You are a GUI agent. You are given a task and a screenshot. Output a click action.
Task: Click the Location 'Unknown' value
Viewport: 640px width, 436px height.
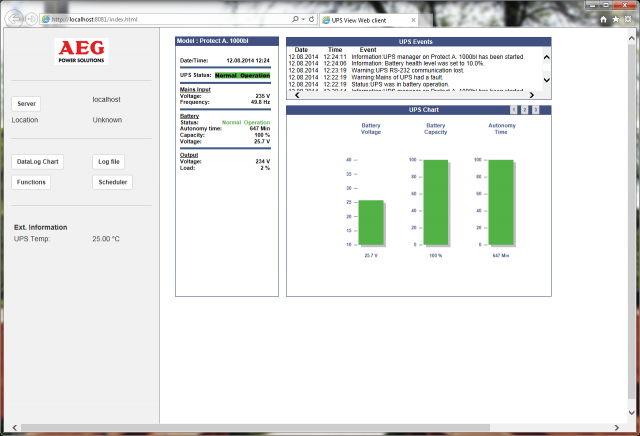click(x=107, y=120)
